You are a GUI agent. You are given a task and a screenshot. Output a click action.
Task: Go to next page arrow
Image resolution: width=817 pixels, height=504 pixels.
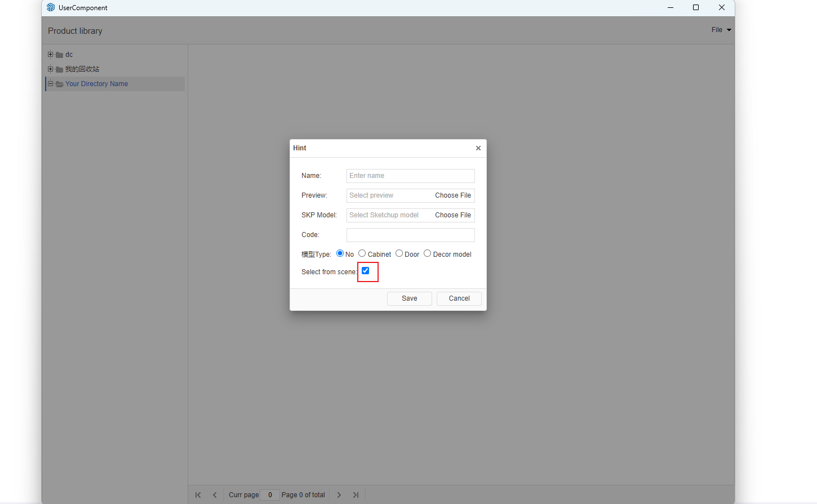click(x=339, y=495)
